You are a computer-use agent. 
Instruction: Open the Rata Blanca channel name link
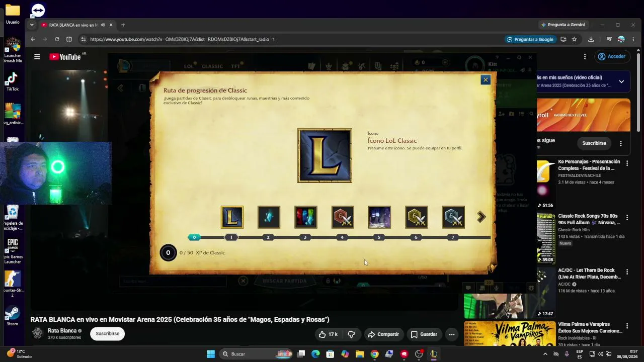click(62, 331)
